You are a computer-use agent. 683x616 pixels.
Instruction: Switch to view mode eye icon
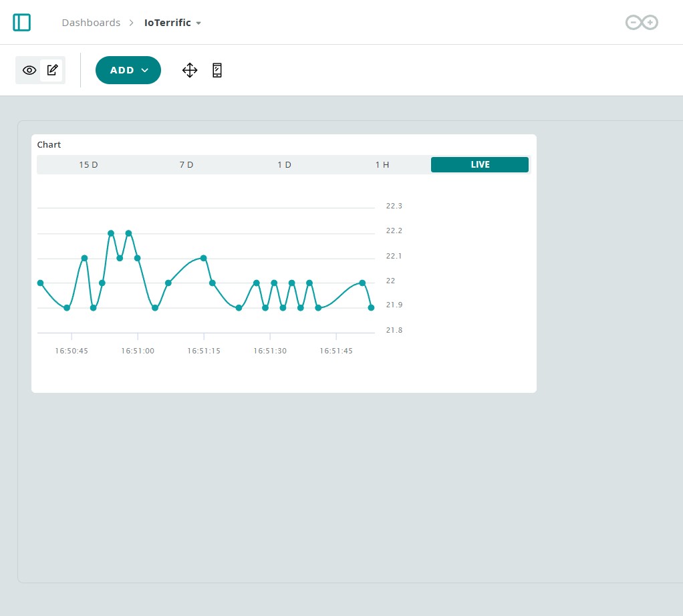(x=29, y=70)
